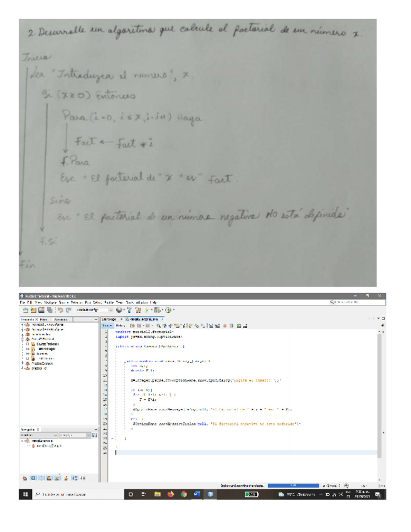Click the History view button in editor

click(x=117, y=326)
